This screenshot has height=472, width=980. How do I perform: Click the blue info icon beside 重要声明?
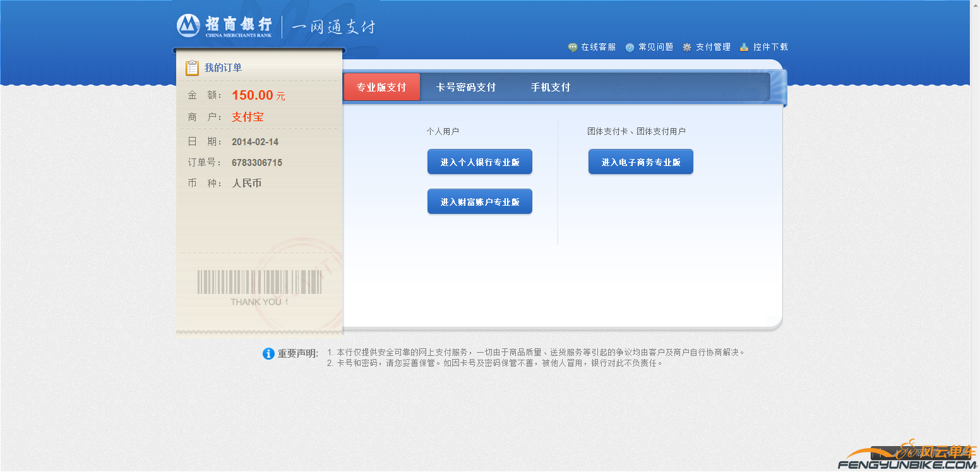tap(269, 353)
